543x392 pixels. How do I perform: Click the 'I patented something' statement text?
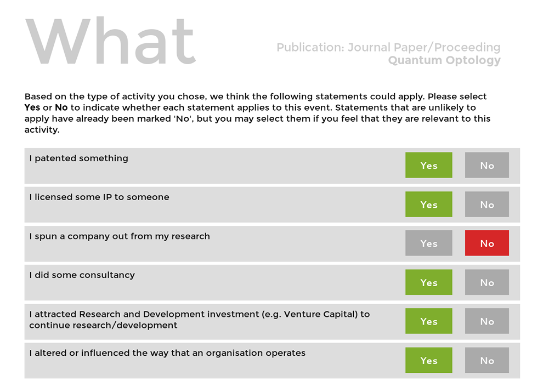click(x=78, y=158)
